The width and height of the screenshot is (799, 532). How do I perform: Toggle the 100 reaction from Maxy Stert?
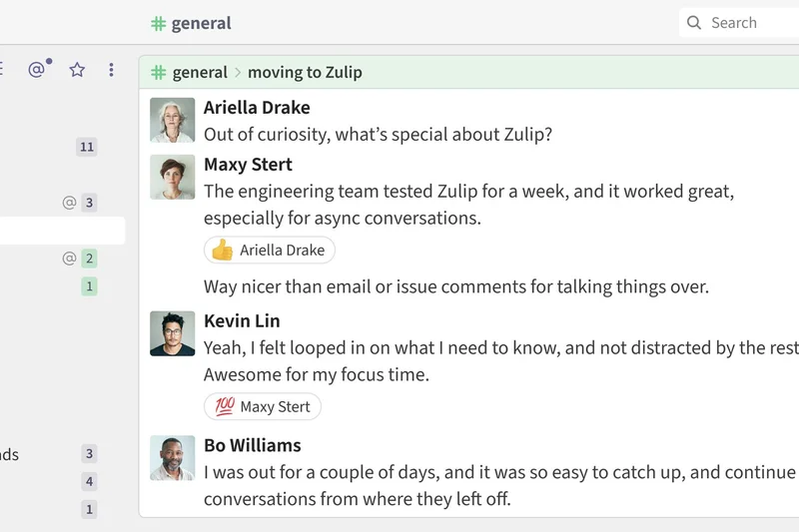[x=263, y=406]
